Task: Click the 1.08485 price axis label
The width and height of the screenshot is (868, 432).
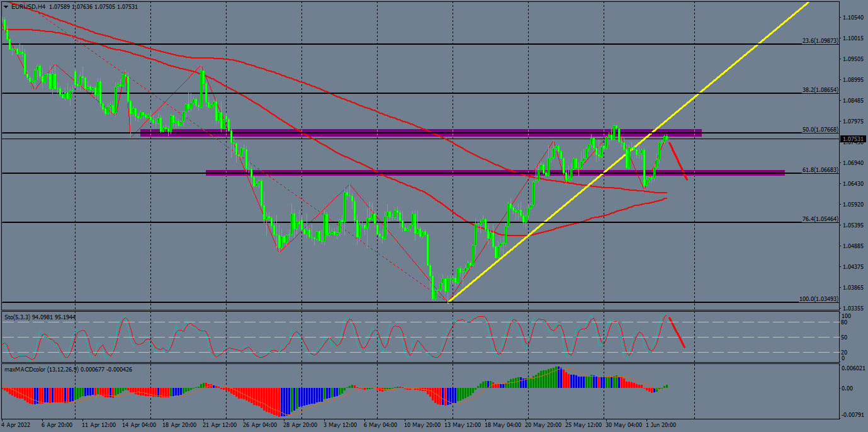Action: click(x=854, y=101)
